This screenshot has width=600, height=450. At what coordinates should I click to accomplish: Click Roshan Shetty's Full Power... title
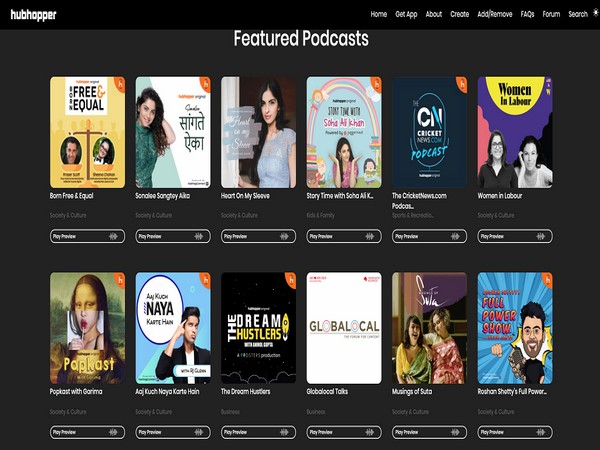pos(512,391)
